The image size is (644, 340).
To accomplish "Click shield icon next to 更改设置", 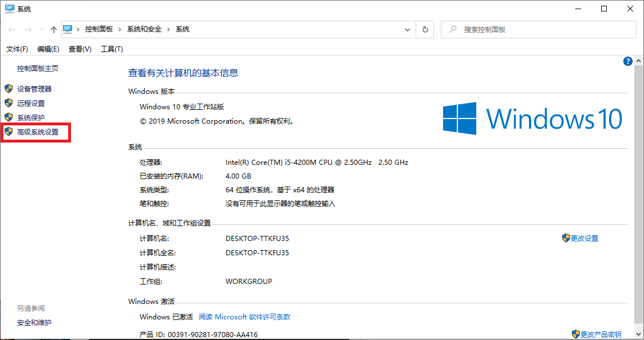I will pyautogui.click(x=566, y=238).
